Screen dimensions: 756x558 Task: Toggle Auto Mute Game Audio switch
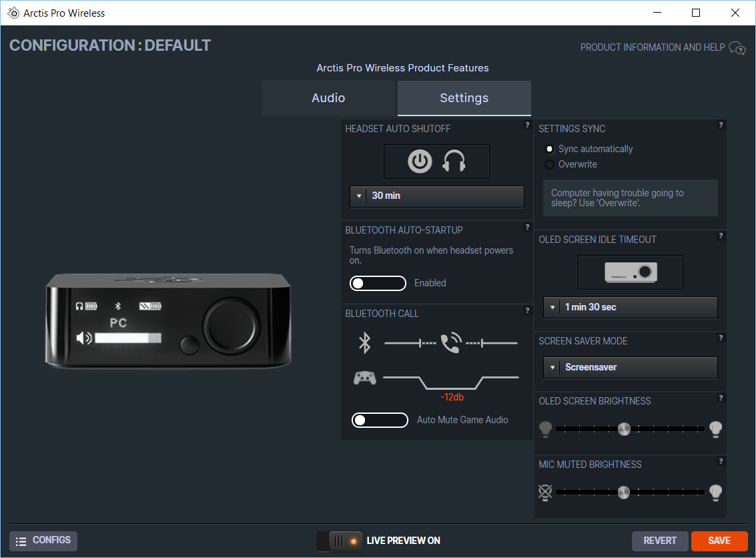click(380, 420)
